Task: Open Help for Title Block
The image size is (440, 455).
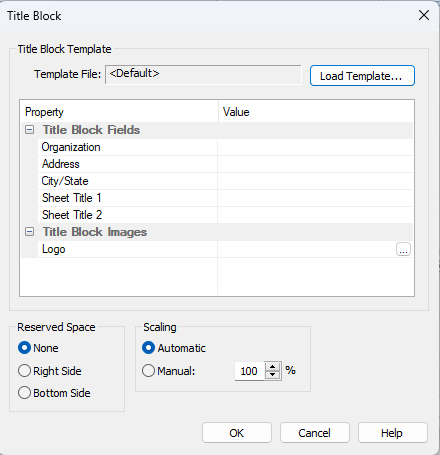Action: [393, 433]
